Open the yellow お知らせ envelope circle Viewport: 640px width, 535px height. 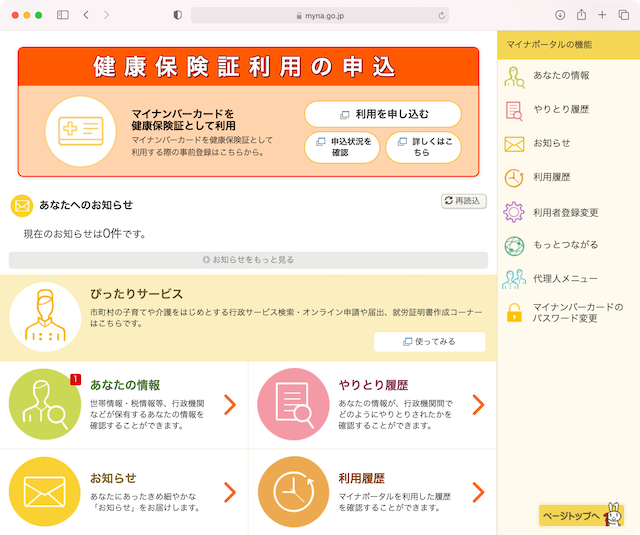pos(45,492)
